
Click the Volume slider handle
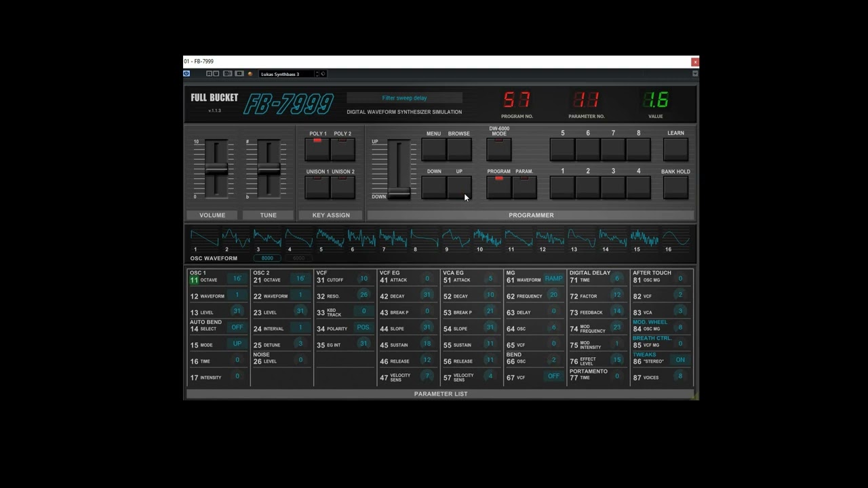[x=216, y=169]
